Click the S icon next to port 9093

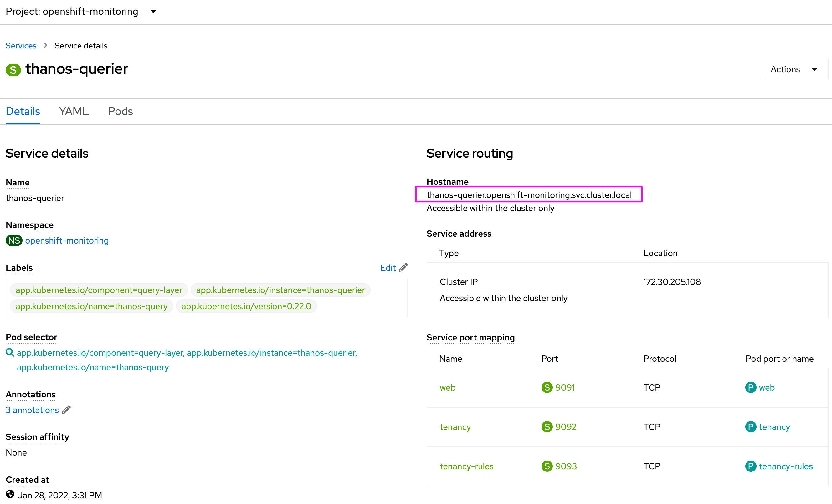(x=547, y=466)
